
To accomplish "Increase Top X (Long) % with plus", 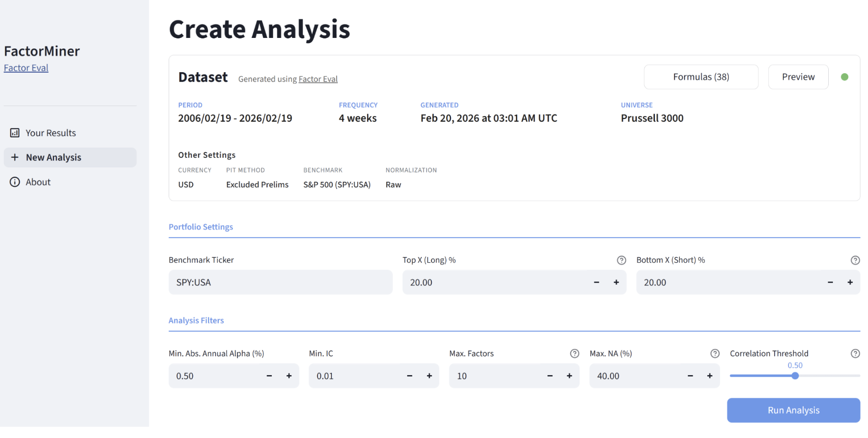I will point(616,283).
